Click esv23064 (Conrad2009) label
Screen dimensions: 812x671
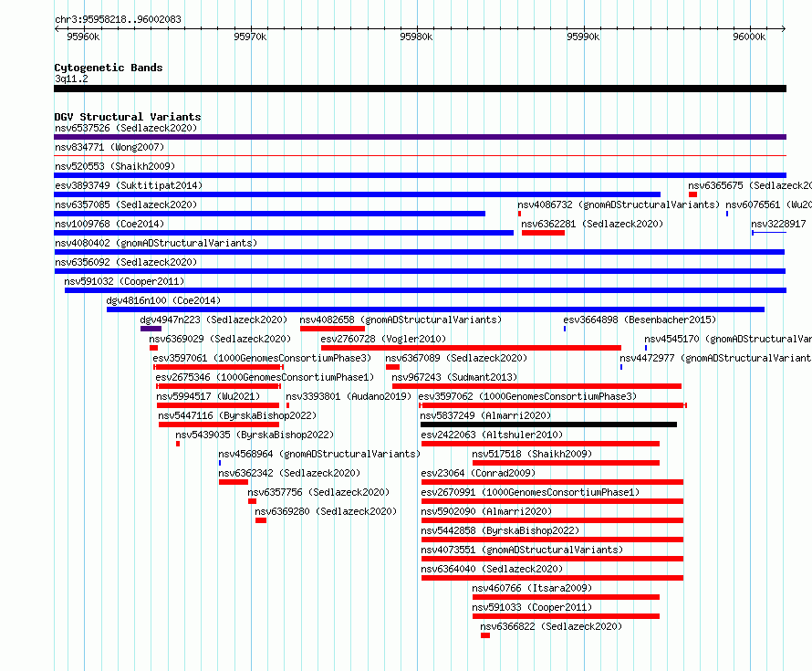point(478,473)
